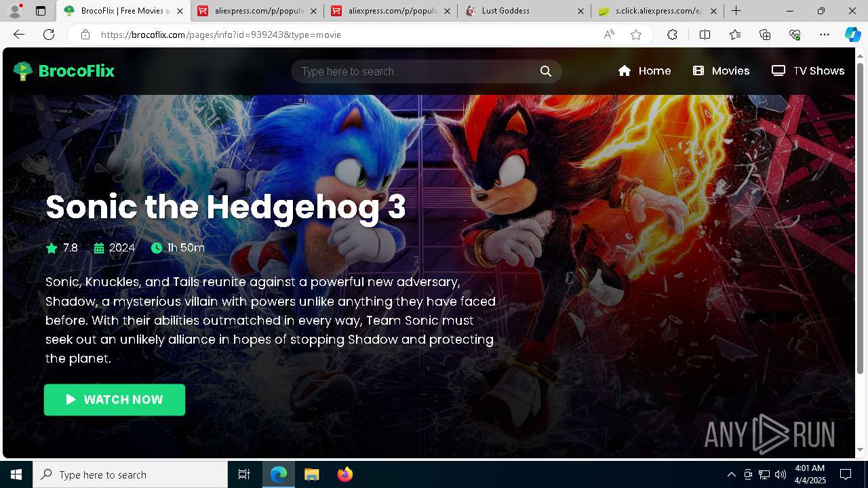The width and height of the screenshot is (868, 488).
Task: Open the tab actions menu icon
Action: point(41,11)
